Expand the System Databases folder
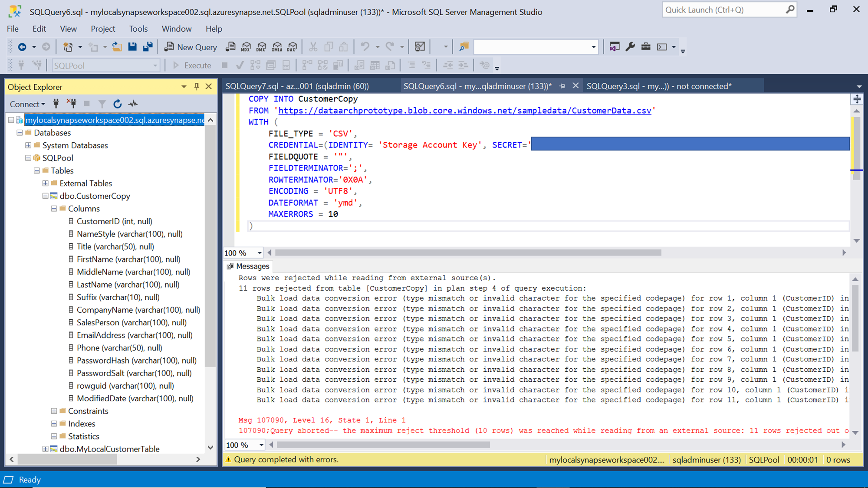The height and width of the screenshot is (488, 868). [28, 145]
